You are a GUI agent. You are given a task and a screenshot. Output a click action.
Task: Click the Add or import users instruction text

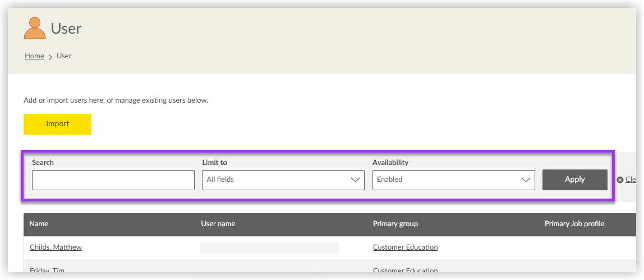coord(116,100)
